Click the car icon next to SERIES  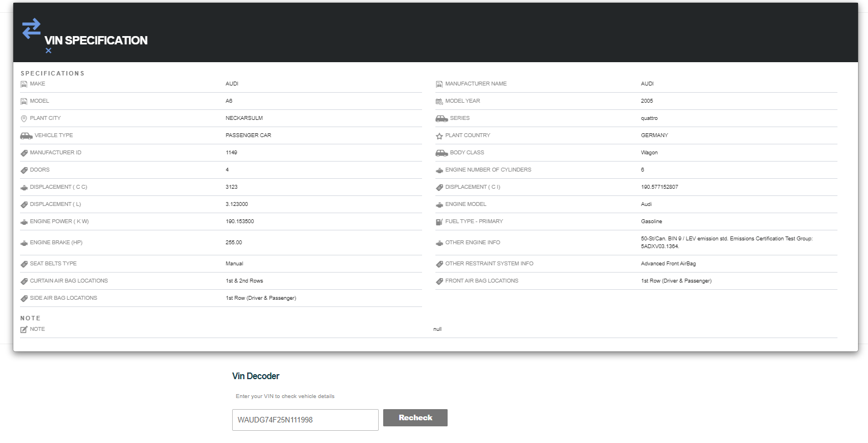point(441,119)
